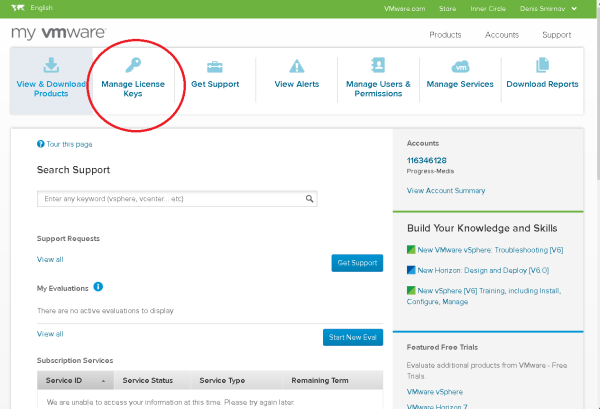Open New vSphere [V6] Training link

pos(484,296)
